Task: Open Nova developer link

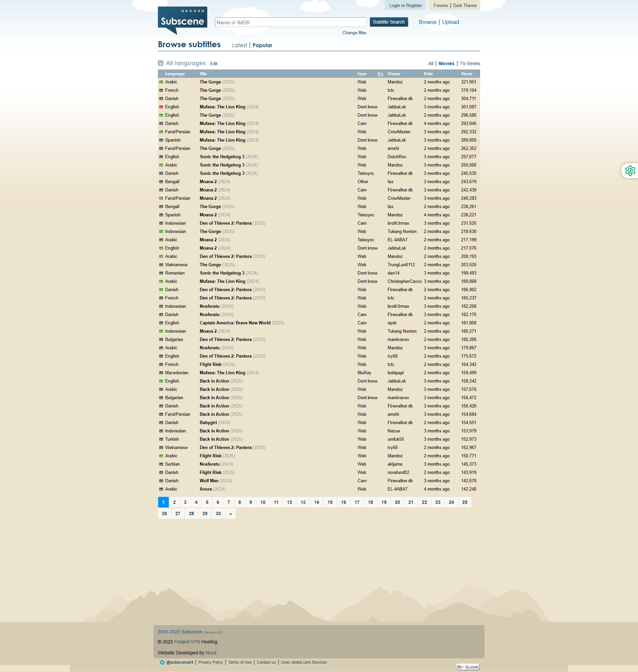Action: (211, 653)
